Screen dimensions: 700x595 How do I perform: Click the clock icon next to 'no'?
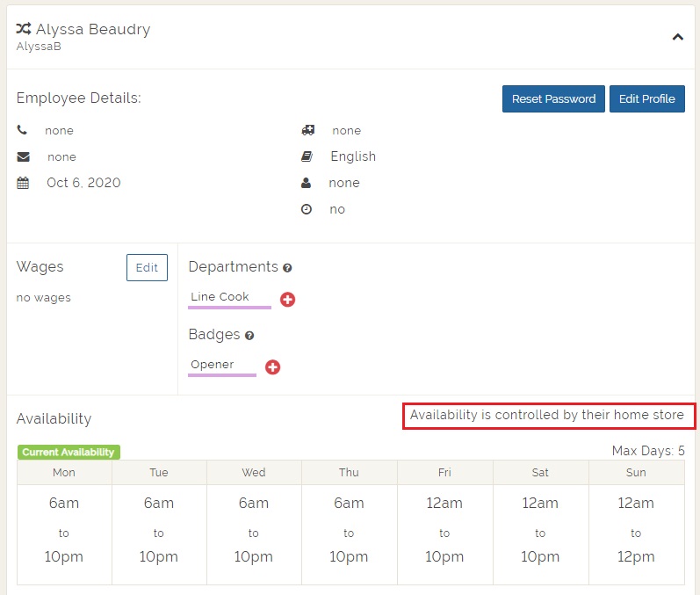point(307,209)
